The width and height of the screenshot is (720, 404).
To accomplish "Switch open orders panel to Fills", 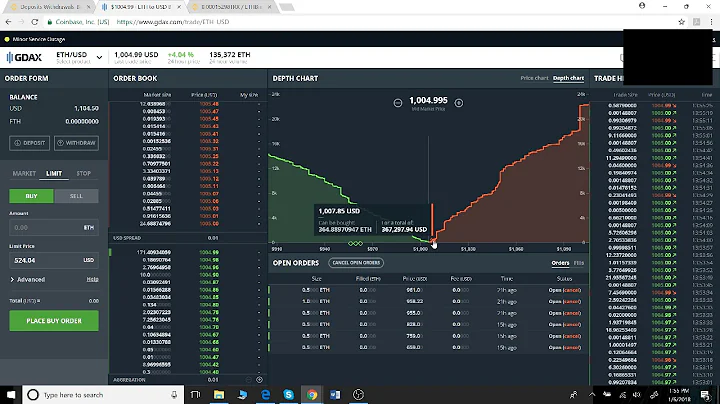I will click(x=579, y=263).
